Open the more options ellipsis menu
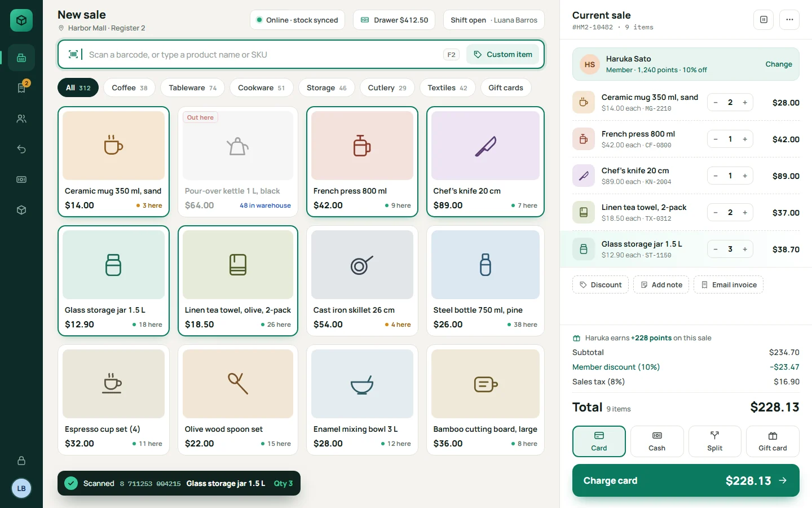812x508 pixels. (x=789, y=20)
